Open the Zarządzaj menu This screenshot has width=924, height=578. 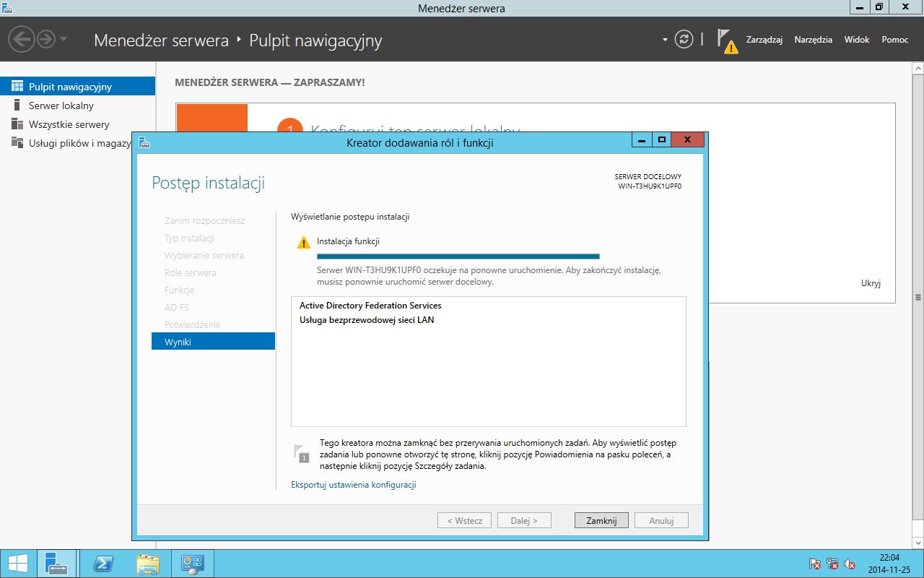764,40
